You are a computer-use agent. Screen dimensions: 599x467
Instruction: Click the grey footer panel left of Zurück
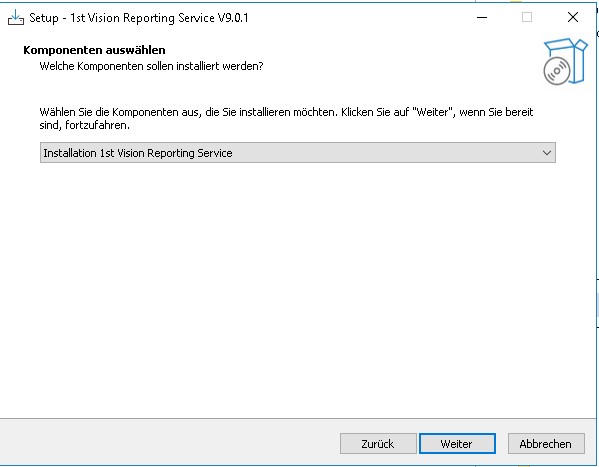click(168, 443)
